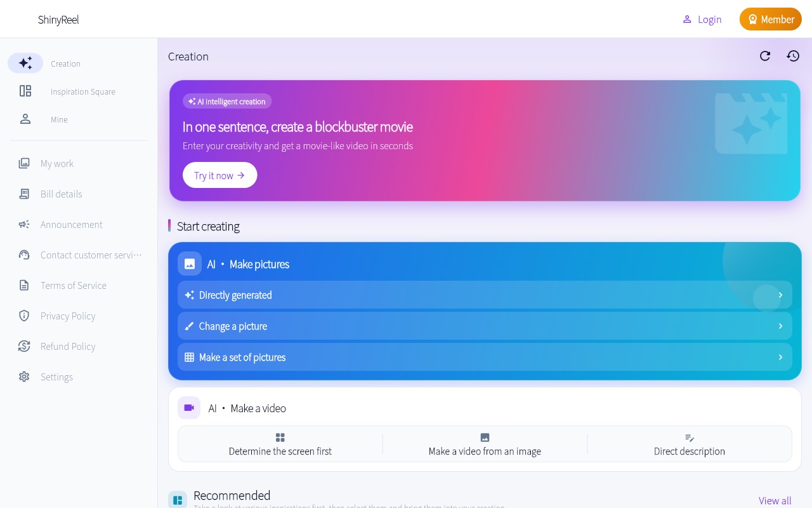Click the Recommended section icon
The image size is (812, 508).
pos(178,500)
